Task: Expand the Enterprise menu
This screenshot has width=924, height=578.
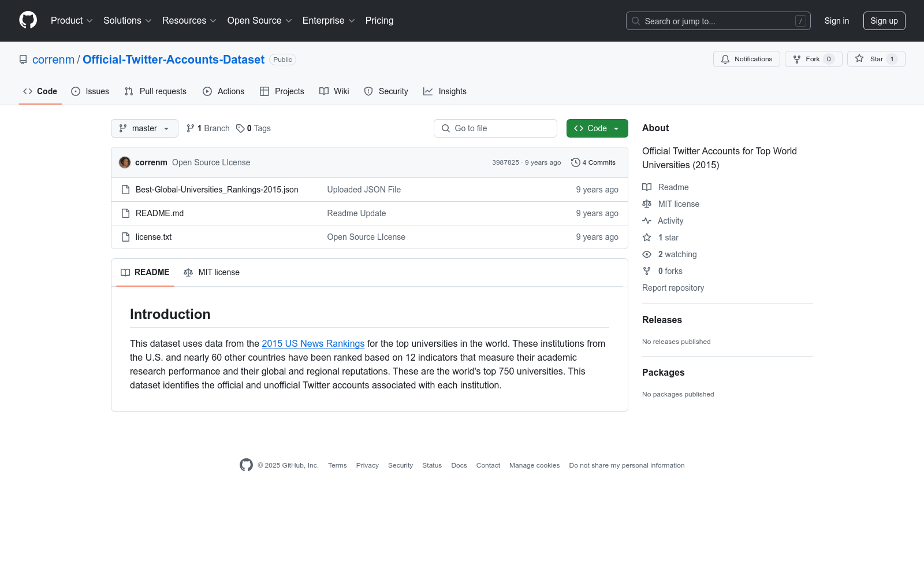Action: 329,21
